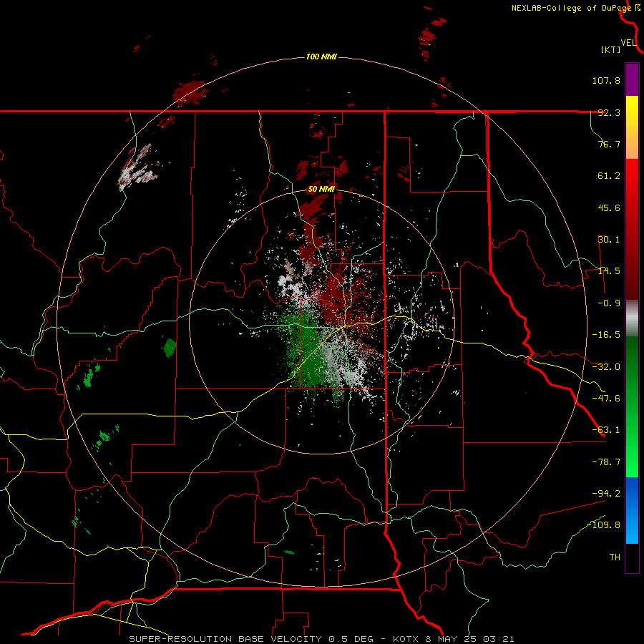
Task: Click the 76.7 velocity scale label
Action: pyautogui.click(x=609, y=144)
